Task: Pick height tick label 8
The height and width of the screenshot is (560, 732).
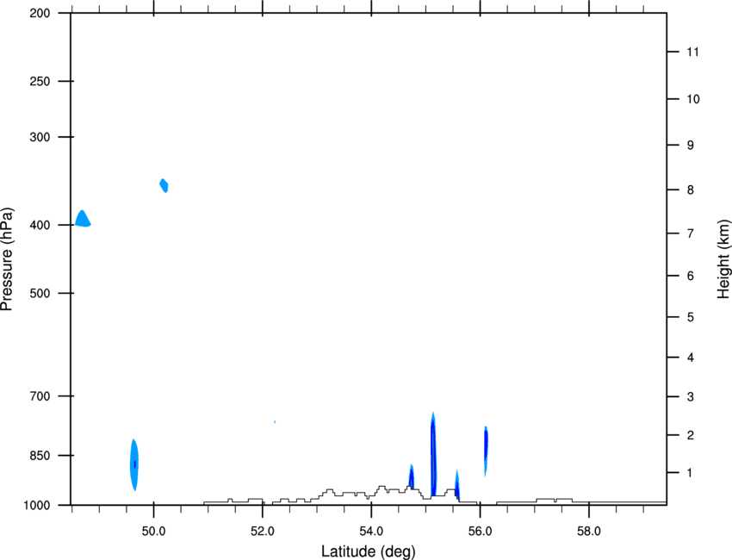Action: 690,190
